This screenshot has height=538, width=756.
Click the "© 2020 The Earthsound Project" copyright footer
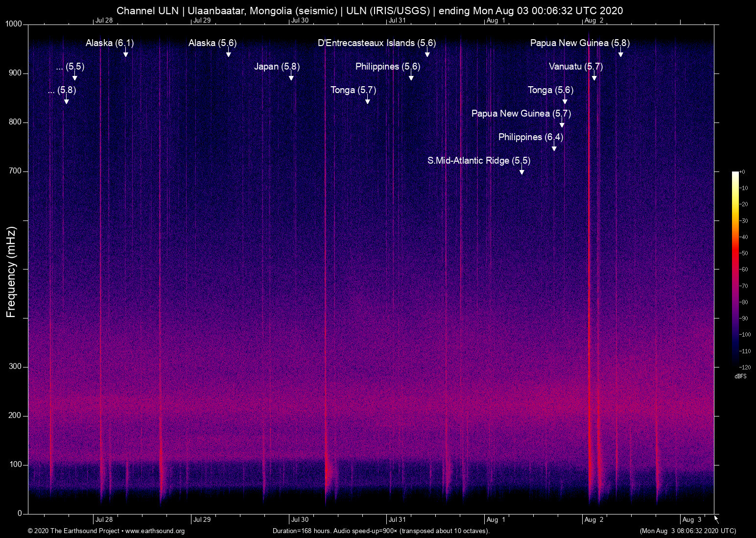coord(106,531)
